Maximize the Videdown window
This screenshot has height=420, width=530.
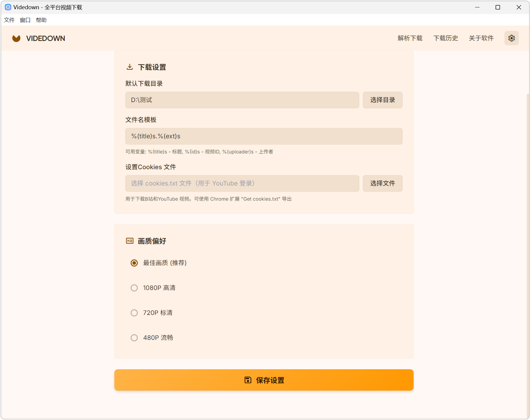[498, 7]
